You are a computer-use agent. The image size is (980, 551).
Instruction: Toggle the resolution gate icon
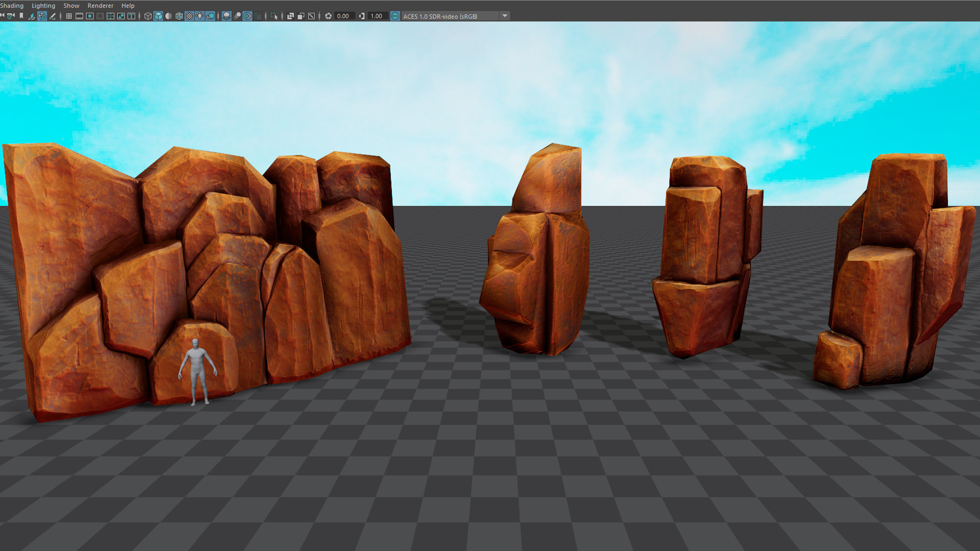tap(90, 16)
